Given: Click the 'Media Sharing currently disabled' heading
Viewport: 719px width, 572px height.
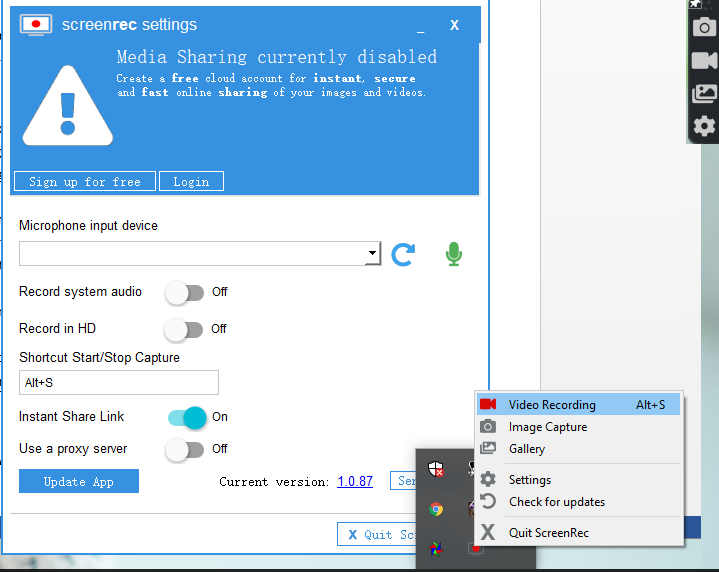Looking at the screenshot, I should pyautogui.click(x=277, y=57).
